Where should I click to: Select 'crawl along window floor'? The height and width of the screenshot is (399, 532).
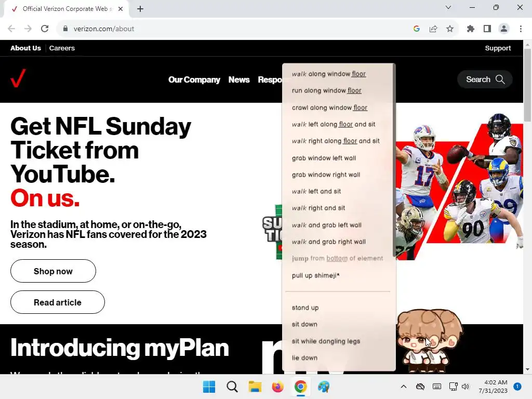tap(329, 108)
